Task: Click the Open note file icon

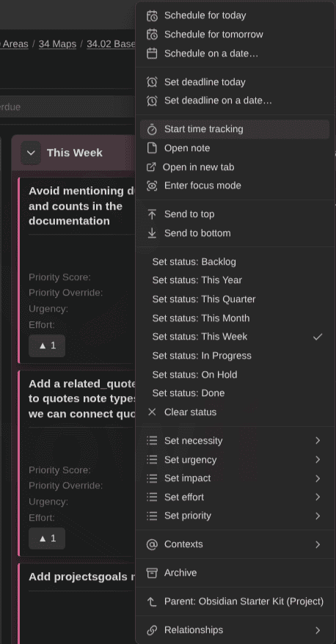Action: (152, 148)
